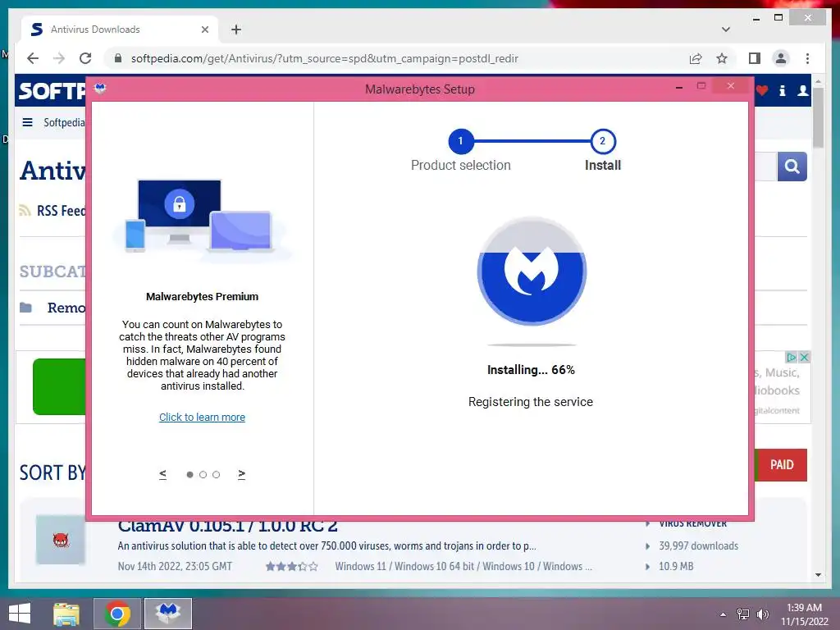Click the Softpedia search magnifier button
Viewport: 840px width, 630px height.
(x=792, y=167)
